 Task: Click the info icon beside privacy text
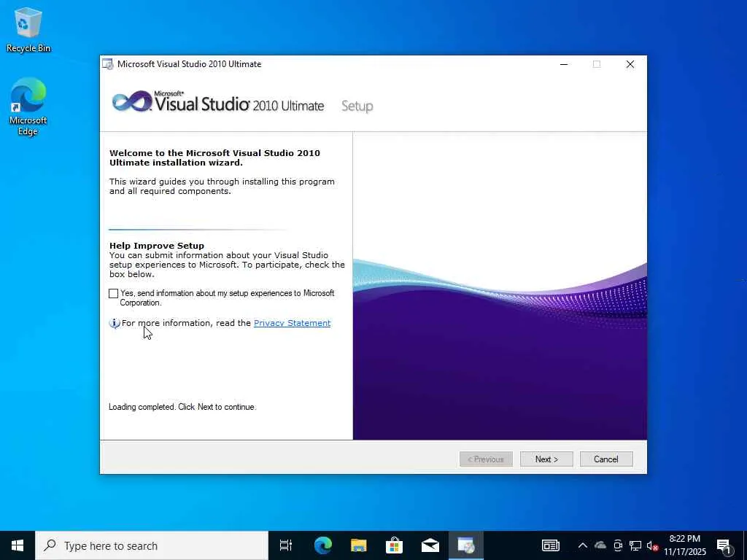[115, 323]
